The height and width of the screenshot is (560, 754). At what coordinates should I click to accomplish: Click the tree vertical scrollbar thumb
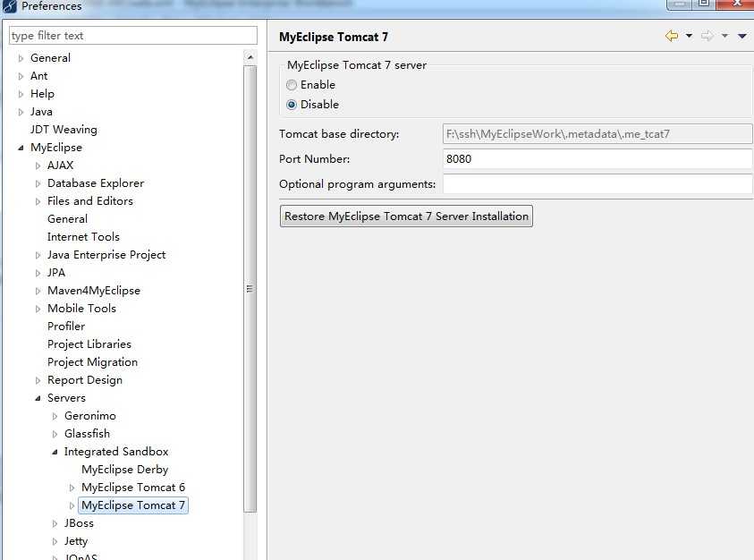[x=250, y=289]
